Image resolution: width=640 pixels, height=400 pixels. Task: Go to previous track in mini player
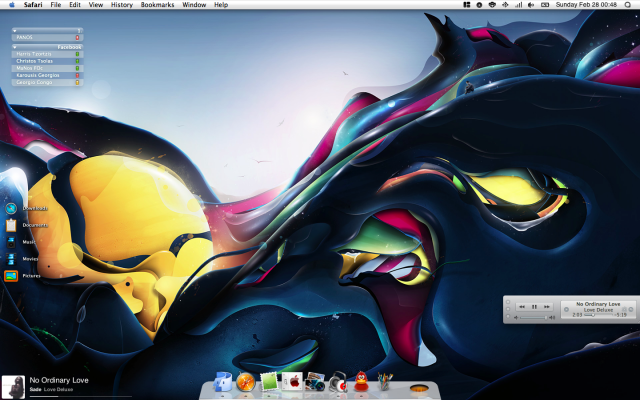click(x=522, y=307)
